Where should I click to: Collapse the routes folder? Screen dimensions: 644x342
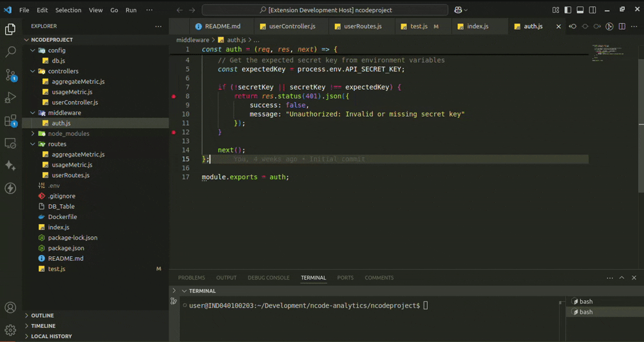click(32, 144)
